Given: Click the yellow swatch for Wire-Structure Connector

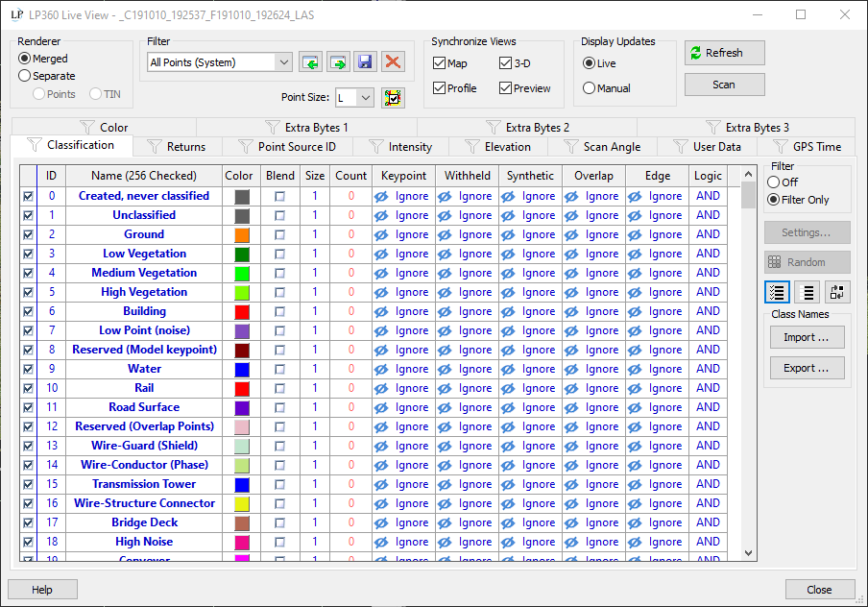Looking at the screenshot, I should [x=242, y=504].
